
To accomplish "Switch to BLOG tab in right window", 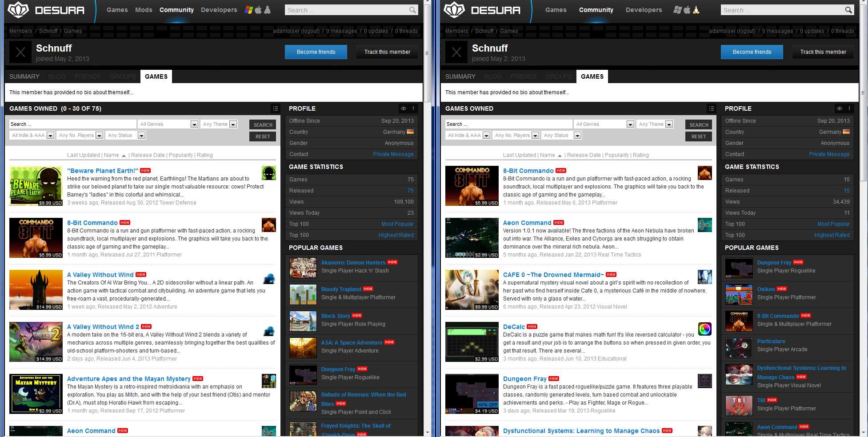I will click(493, 76).
